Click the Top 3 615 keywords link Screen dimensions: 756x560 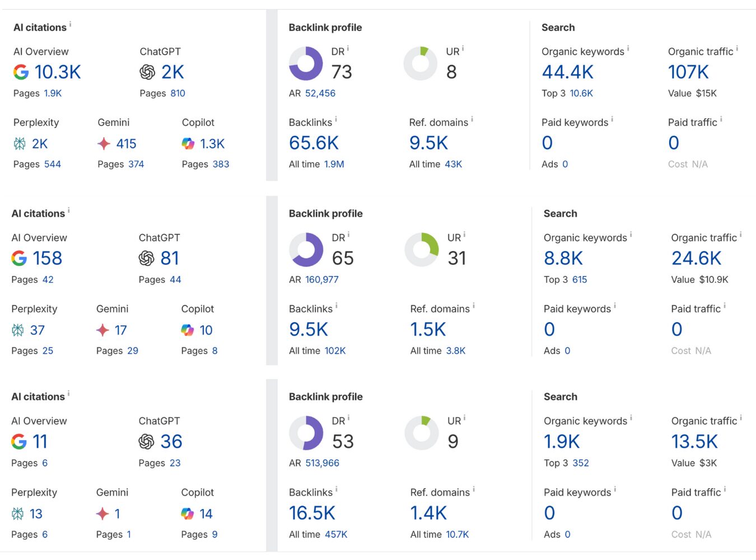579,279
